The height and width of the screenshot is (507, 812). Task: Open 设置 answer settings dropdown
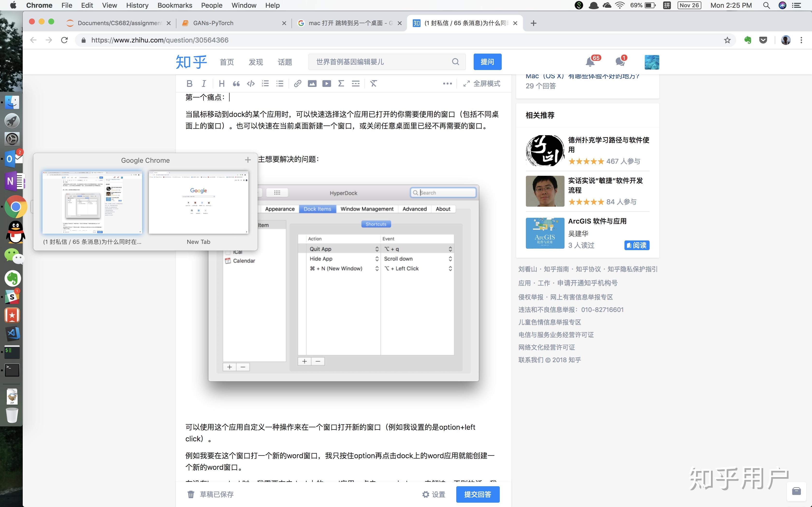point(434,494)
